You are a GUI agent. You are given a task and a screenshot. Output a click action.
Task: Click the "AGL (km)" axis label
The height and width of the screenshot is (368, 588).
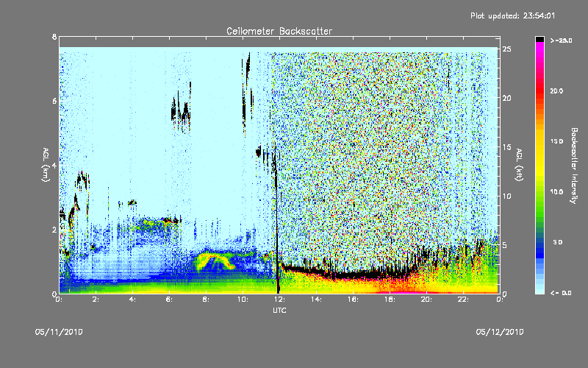point(46,165)
